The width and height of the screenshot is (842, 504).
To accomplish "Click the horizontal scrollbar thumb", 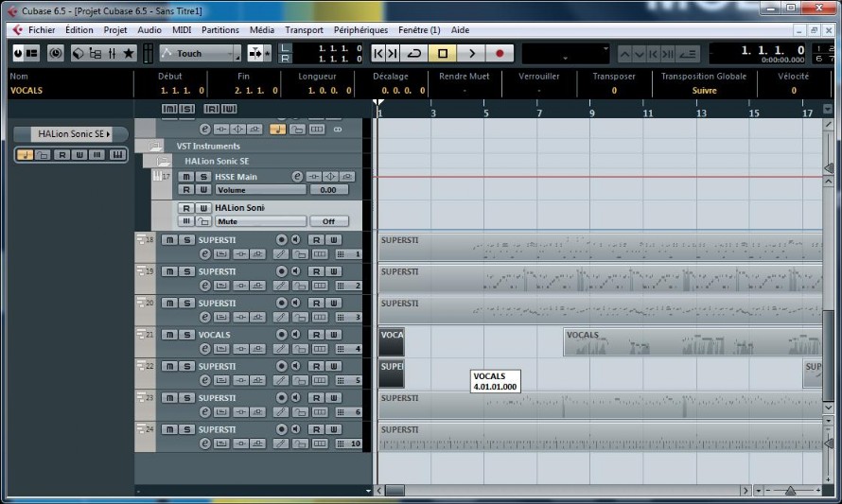I will (x=395, y=491).
